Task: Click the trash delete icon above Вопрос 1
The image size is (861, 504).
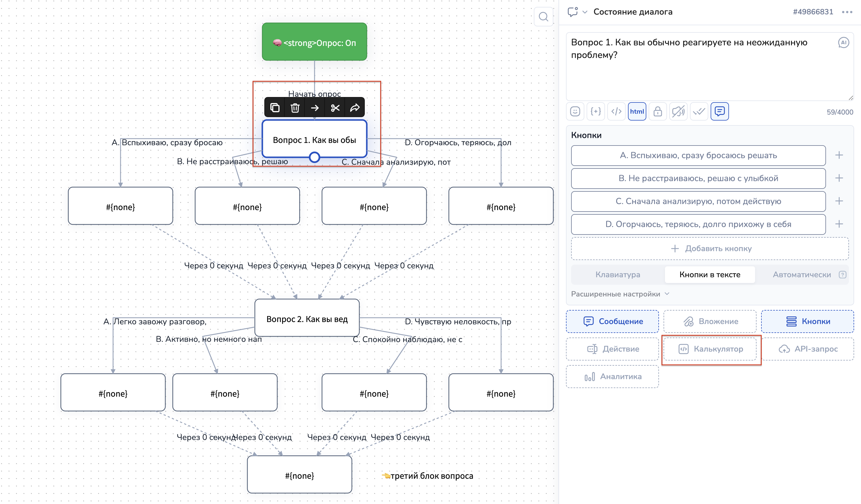Action: tap(295, 108)
